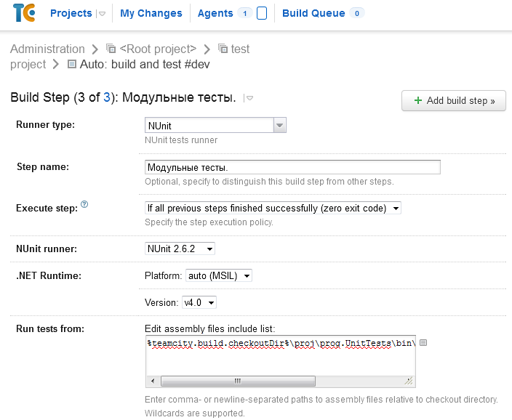Screen dimensions: 512x420
Task: Go to My Changes tab
Action: [151, 13]
